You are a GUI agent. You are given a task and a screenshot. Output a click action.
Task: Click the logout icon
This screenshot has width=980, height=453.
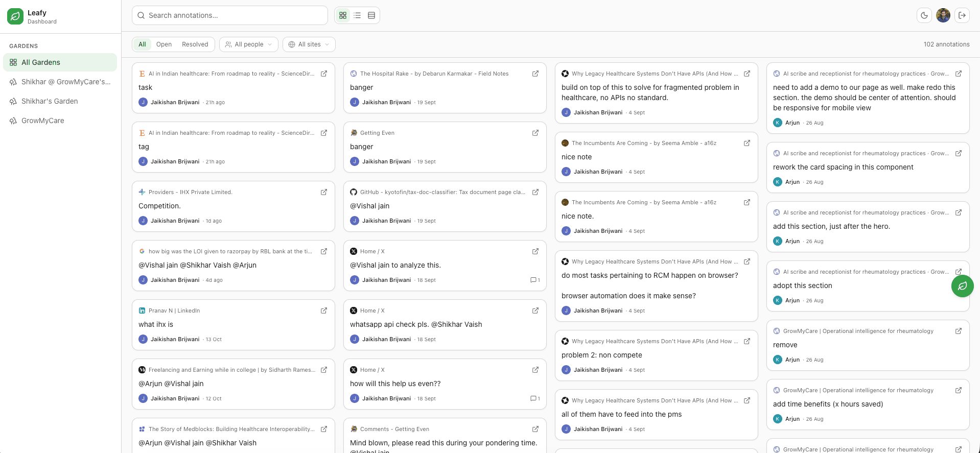[x=962, y=15]
